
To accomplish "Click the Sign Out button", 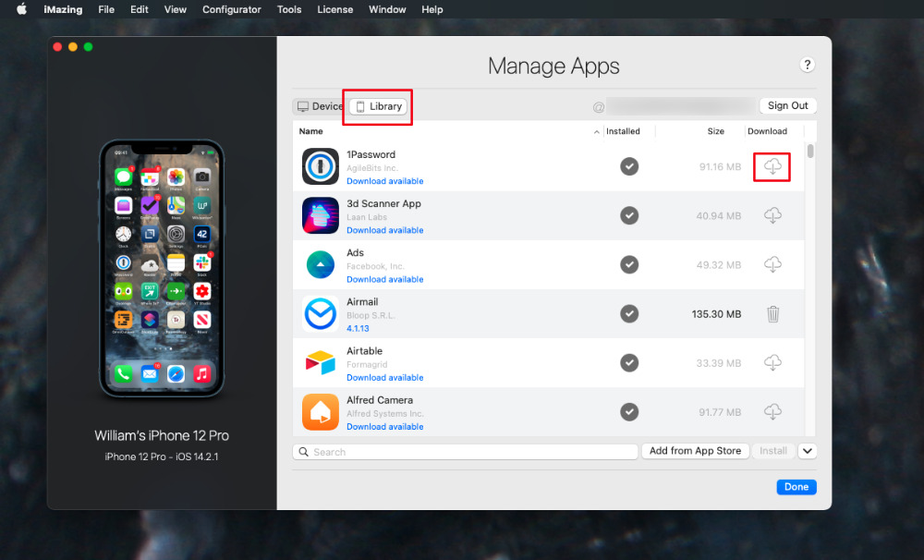I will 787,105.
